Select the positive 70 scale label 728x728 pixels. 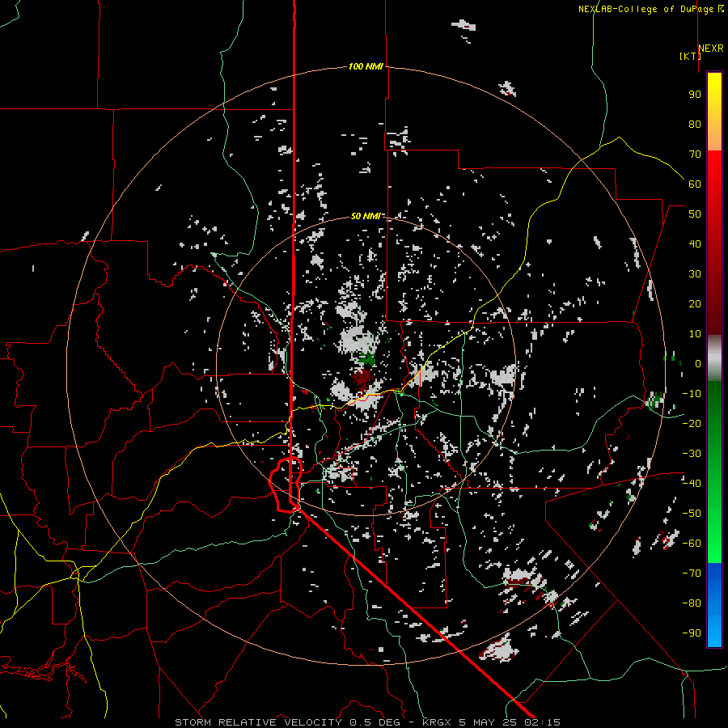pos(695,154)
